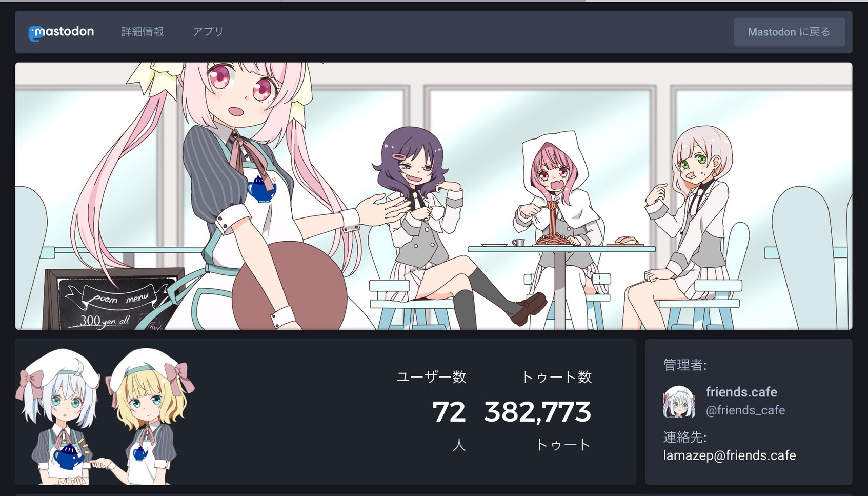Click the green-eyed girl in banner
868x496 pixels.
(x=687, y=226)
